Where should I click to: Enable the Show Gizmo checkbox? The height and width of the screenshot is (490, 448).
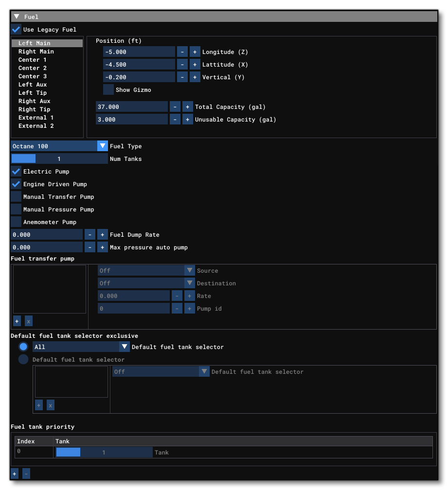(108, 89)
